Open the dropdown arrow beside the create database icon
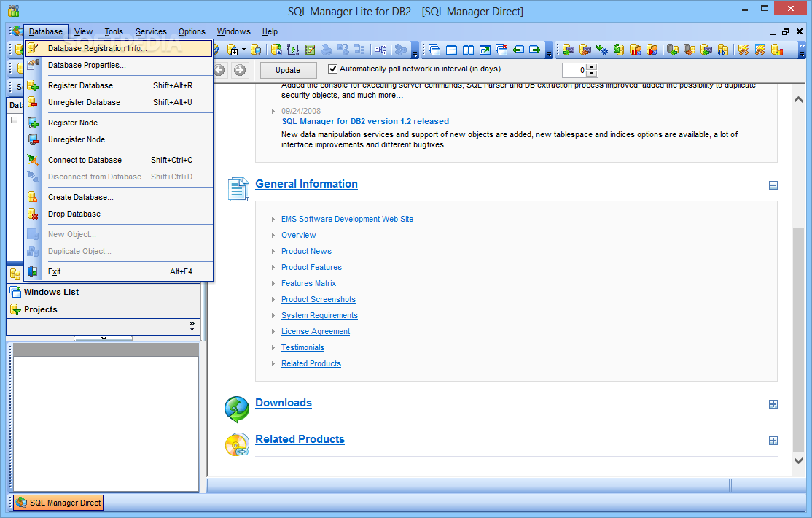This screenshot has height=518, width=812. (244, 50)
